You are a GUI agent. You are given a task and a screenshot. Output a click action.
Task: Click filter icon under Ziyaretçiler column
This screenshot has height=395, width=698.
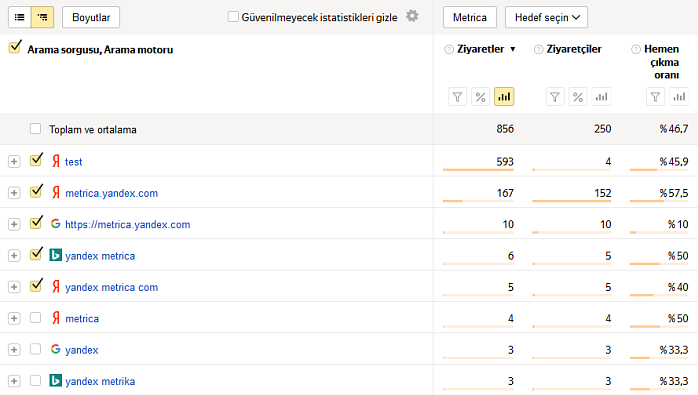coord(555,97)
